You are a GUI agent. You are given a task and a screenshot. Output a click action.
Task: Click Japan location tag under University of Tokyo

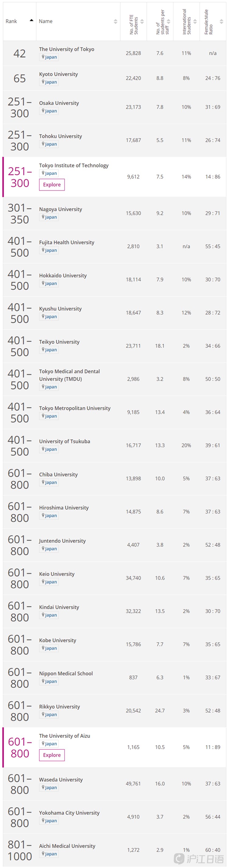tap(49, 57)
